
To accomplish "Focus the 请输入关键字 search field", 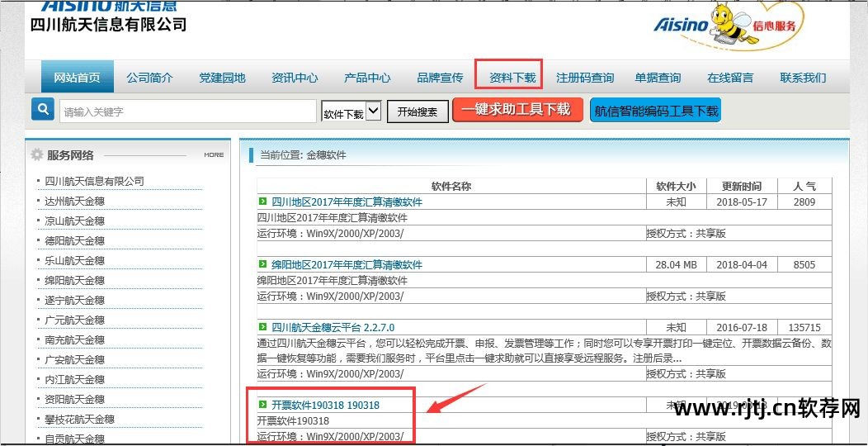I will pyautogui.click(x=188, y=111).
